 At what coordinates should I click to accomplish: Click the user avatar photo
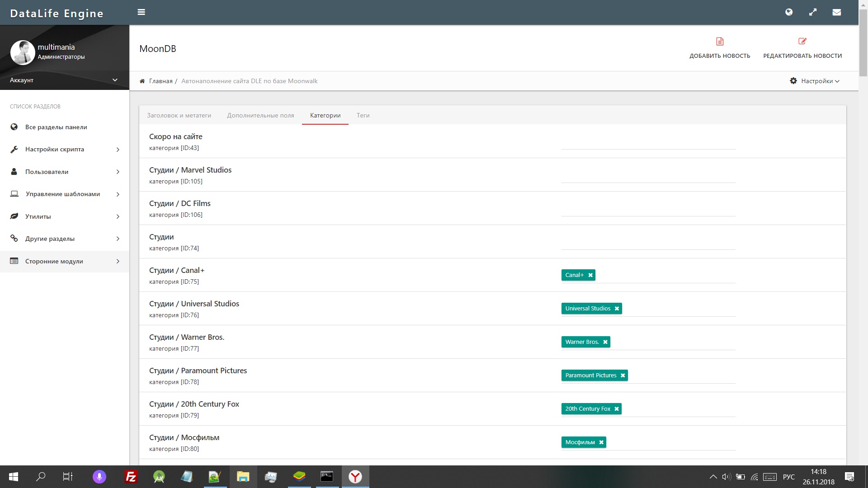tap(23, 52)
